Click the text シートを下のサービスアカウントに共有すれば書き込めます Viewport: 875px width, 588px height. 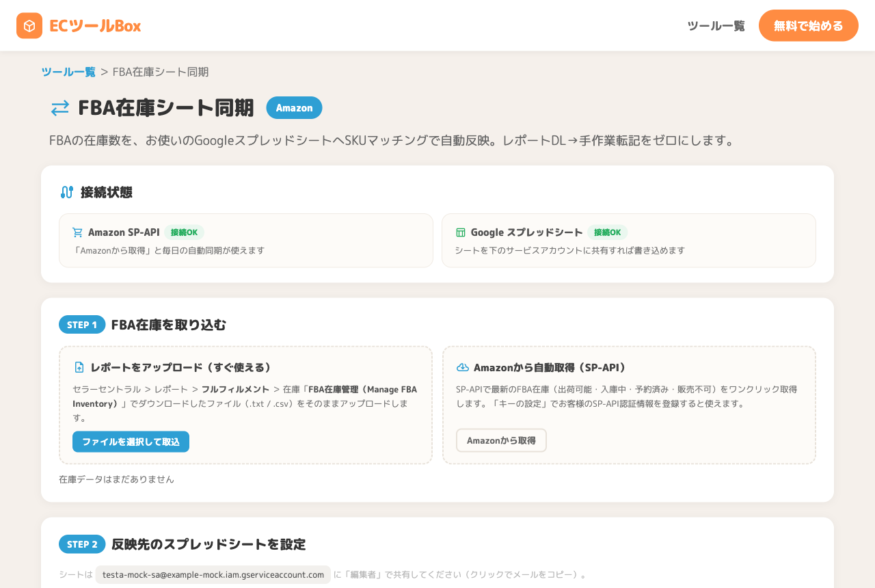(570, 250)
